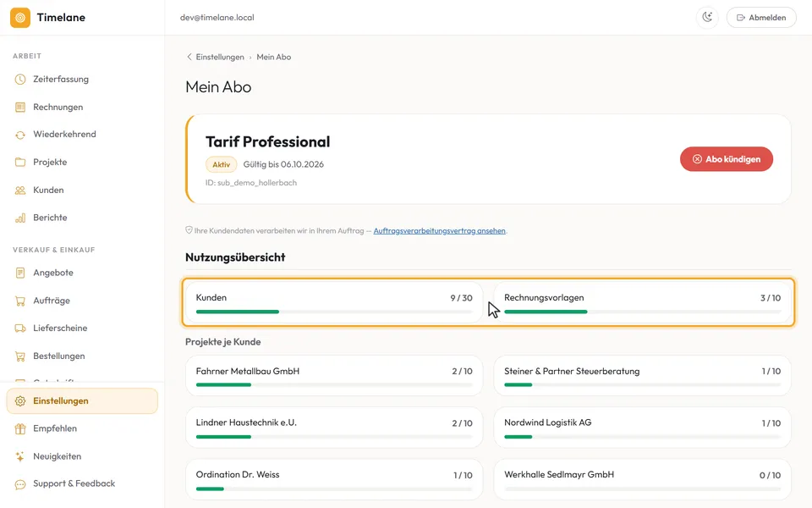
Task: Click the Angebote document icon
Action: [x=20, y=273]
